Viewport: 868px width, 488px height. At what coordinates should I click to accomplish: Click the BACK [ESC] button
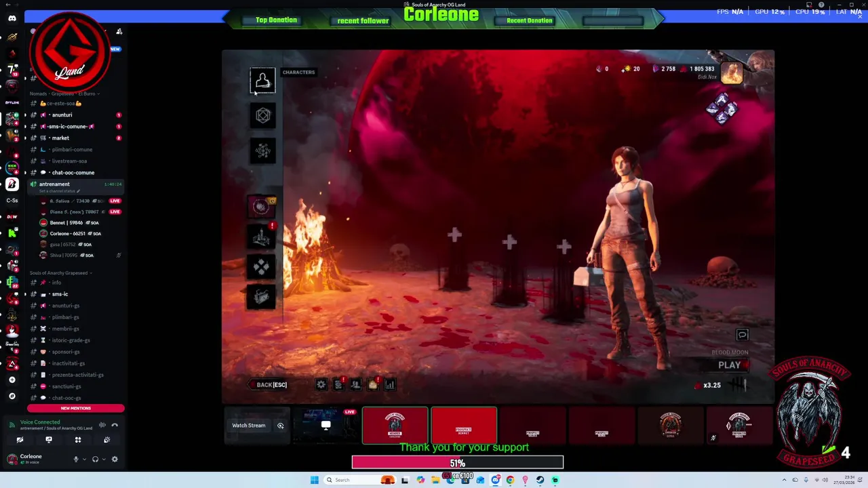click(x=267, y=385)
